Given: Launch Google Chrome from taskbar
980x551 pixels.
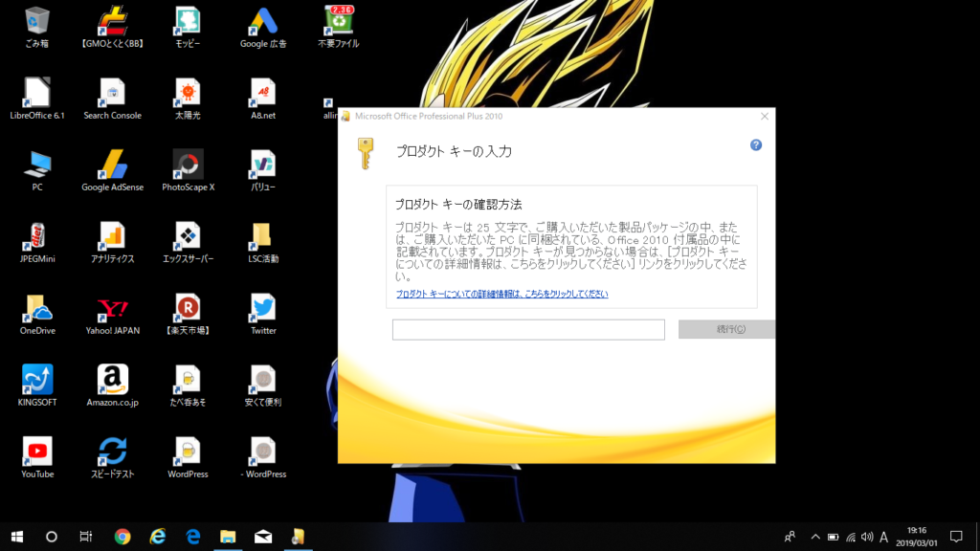Looking at the screenshot, I should (122, 537).
